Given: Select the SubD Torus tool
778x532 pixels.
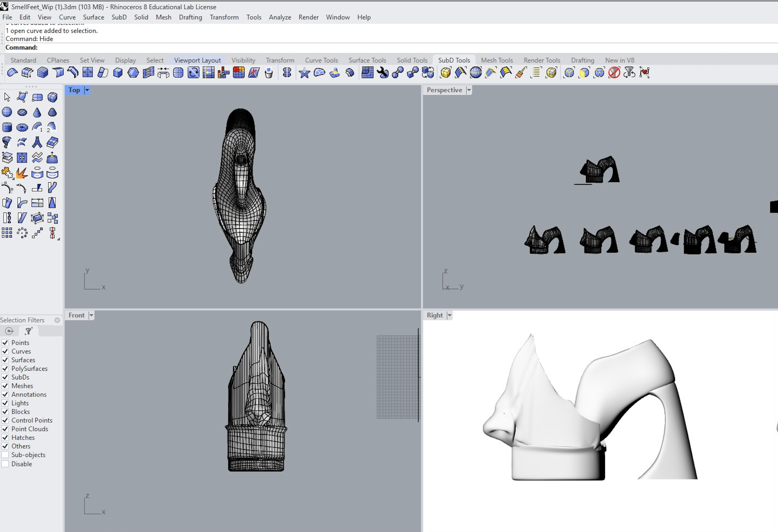Looking at the screenshot, I should [22, 127].
